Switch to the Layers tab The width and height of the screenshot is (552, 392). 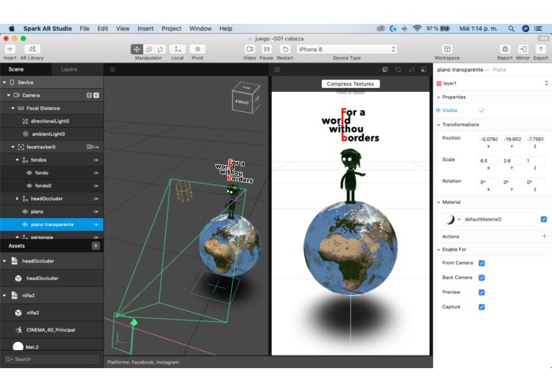(69, 70)
